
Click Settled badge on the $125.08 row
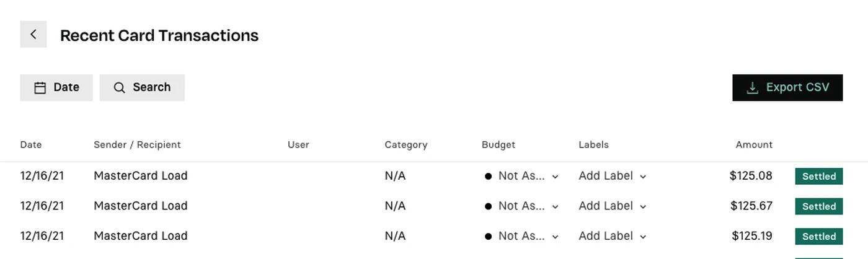click(x=819, y=177)
